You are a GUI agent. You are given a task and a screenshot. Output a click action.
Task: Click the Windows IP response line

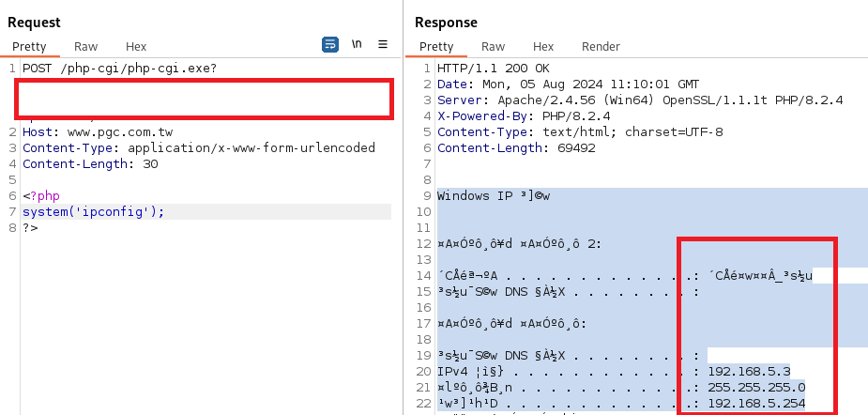[494, 195]
